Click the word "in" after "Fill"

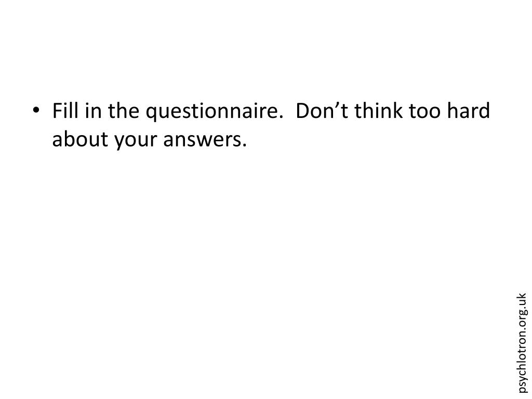94,110
